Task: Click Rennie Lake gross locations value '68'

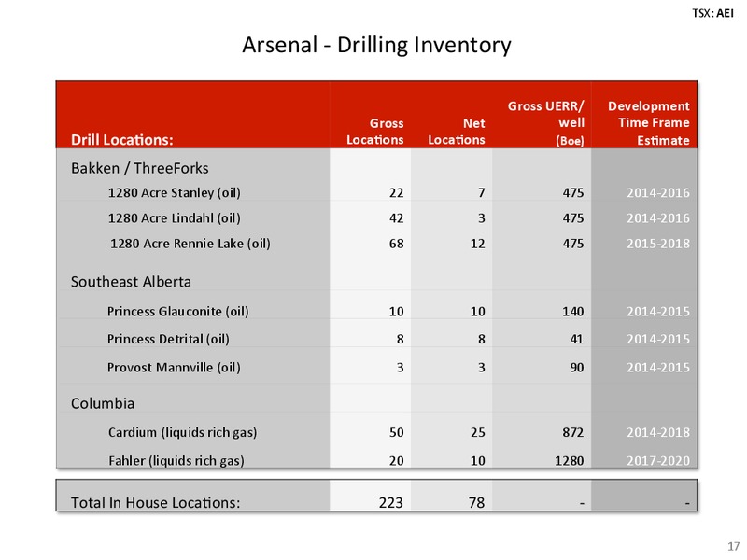Action: coord(396,244)
